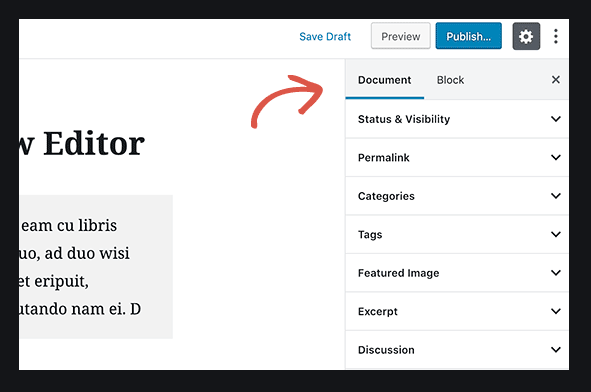Viewport: 591px width, 392px height.
Task: Toggle the settings gear sidebar button
Action: (x=526, y=36)
